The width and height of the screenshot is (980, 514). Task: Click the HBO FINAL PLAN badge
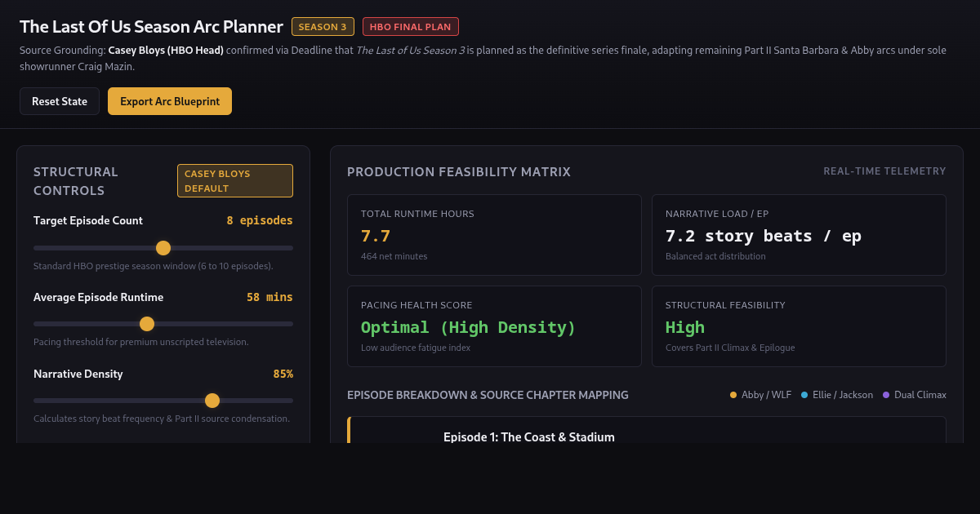pos(411,27)
